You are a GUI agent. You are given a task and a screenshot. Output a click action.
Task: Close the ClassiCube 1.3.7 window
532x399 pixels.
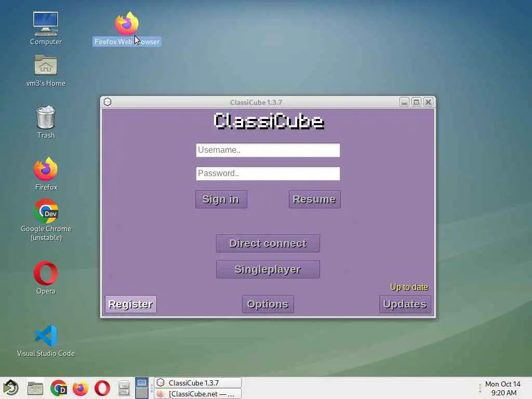(428, 102)
